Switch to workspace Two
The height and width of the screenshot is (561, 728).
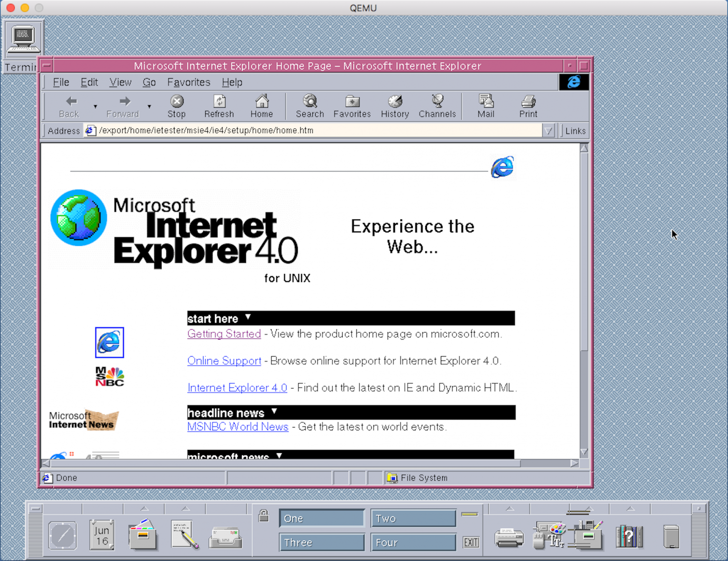tap(413, 518)
